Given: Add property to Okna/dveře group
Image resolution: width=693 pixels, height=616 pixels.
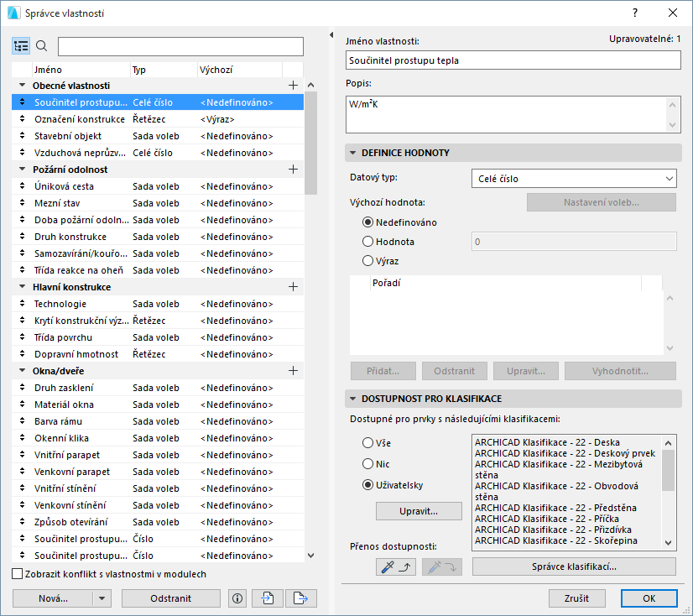Looking at the screenshot, I should tap(293, 371).
